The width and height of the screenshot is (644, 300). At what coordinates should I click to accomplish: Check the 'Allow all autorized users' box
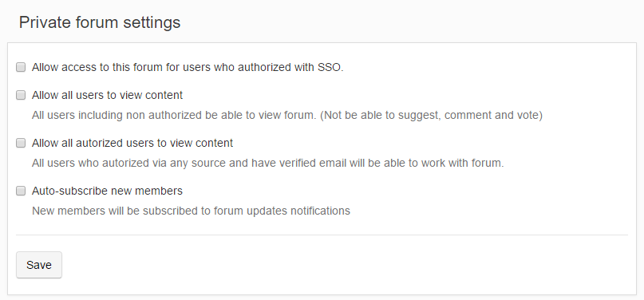coord(21,143)
